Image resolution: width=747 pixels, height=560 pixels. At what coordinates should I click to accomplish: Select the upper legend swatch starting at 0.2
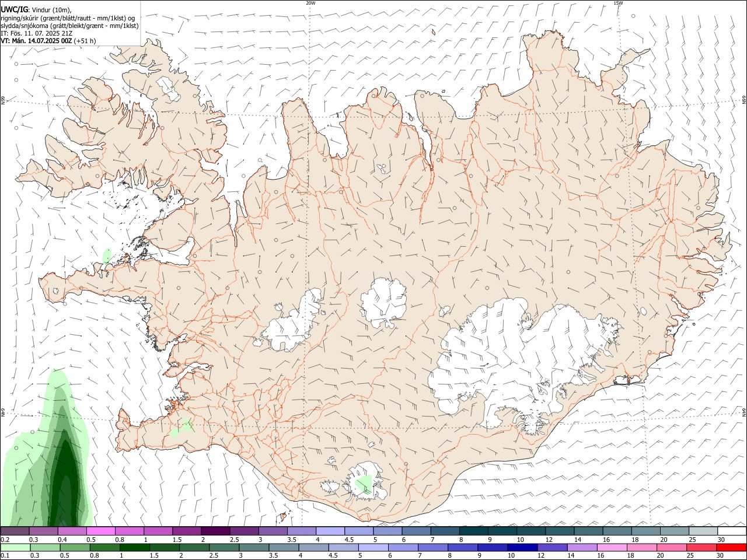tap(15, 531)
